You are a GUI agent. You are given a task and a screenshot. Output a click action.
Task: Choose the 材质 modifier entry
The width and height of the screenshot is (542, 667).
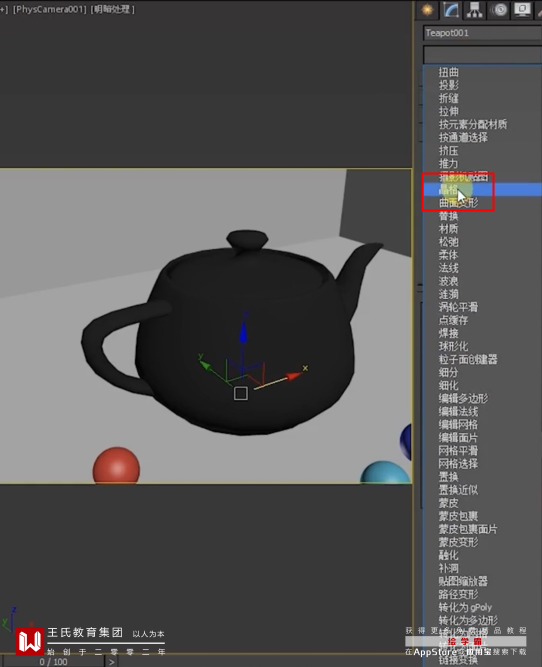448,229
